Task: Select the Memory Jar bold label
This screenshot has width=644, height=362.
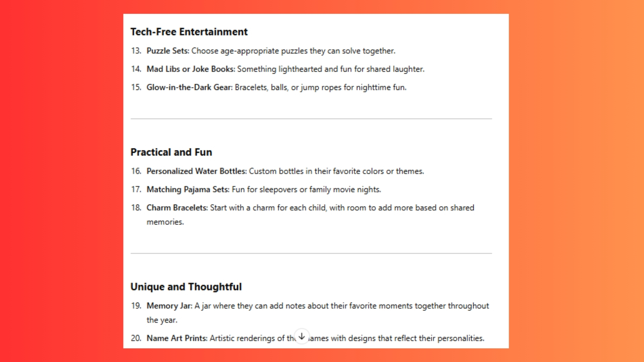Action: pos(169,306)
